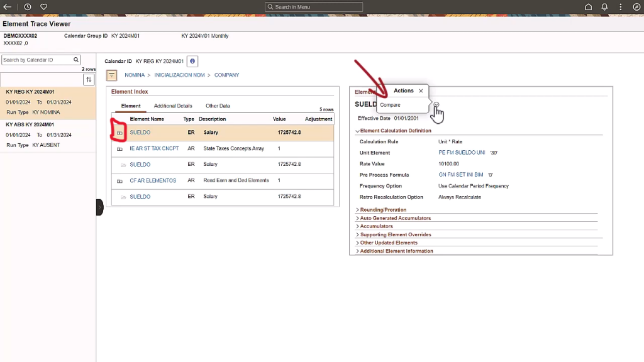
Task: Click the sort icon in the calendar list panel
Action: pyautogui.click(x=89, y=79)
